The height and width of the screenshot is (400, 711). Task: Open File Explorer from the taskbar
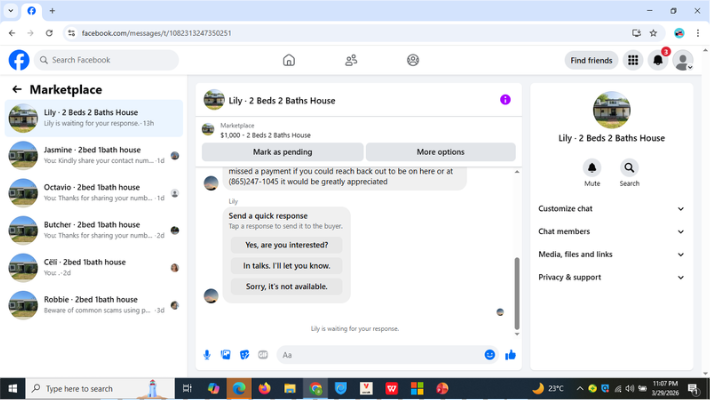pos(290,389)
